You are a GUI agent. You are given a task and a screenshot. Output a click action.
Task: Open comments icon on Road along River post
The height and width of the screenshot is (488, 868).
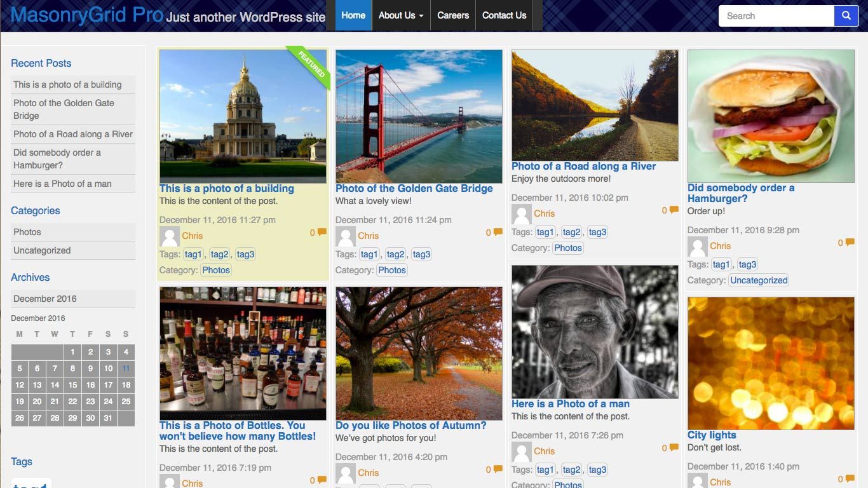pyautogui.click(x=674, y=210)
